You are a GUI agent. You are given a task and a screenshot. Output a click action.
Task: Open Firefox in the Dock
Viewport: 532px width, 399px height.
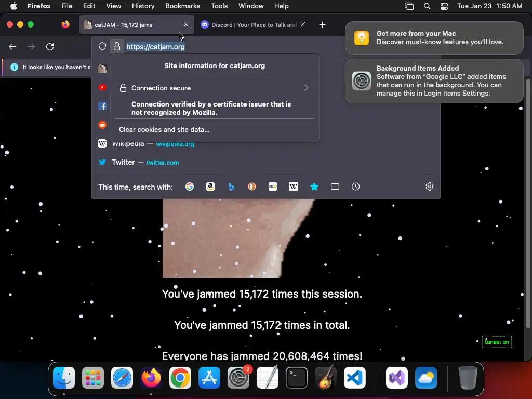(x=151, y=378)
